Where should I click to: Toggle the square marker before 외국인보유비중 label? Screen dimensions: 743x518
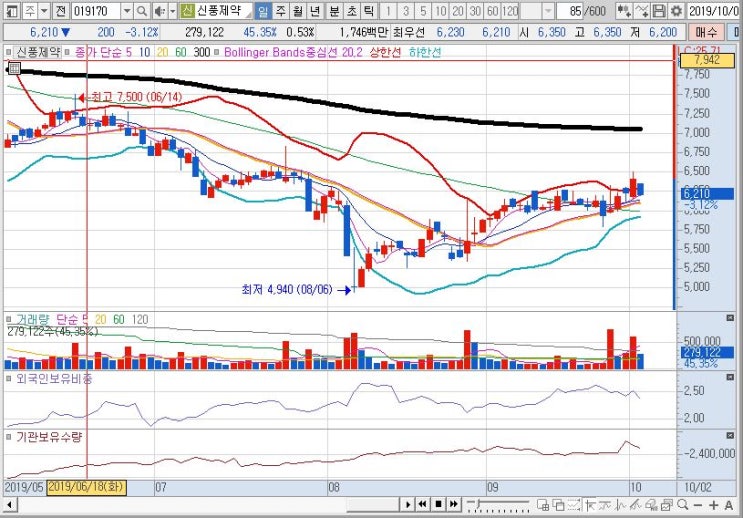coord(9,378)
